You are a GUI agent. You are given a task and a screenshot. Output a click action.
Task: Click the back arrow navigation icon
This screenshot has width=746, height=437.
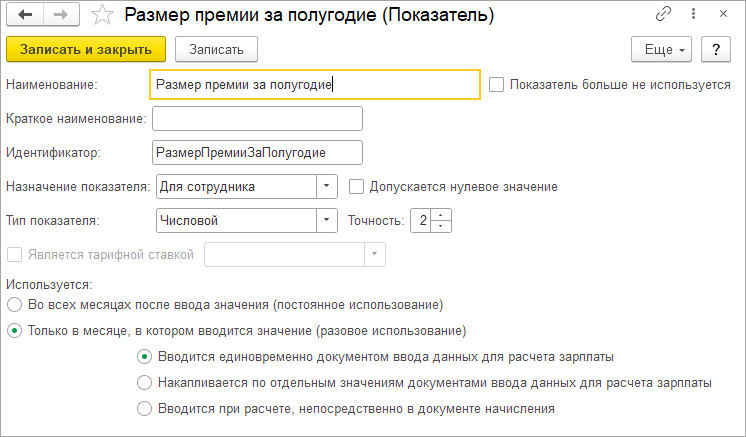point(25,15)
